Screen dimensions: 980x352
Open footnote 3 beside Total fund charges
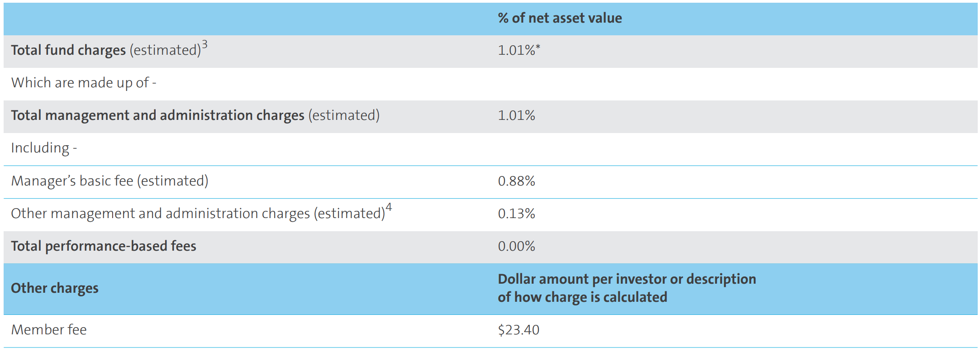(x=205, y=44)
